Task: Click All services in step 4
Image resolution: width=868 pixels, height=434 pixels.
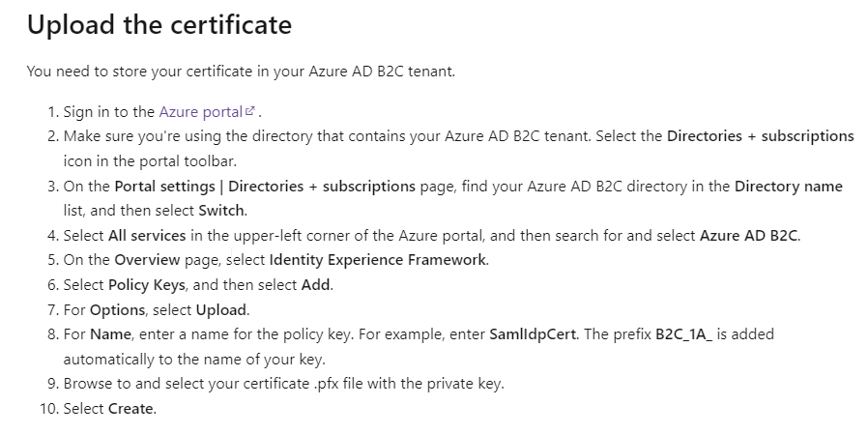Action: click(x=147, y=236)
